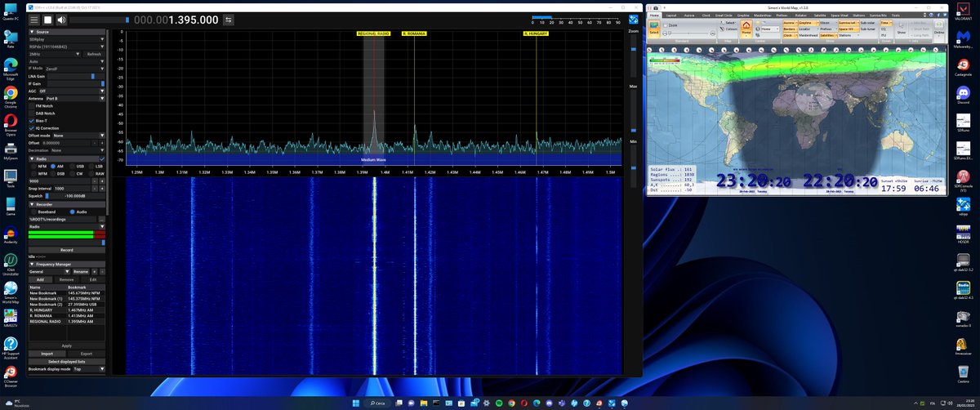Disable the Bias-T checkbox
Screen dimensions: 980x410
tap(31, 121)
